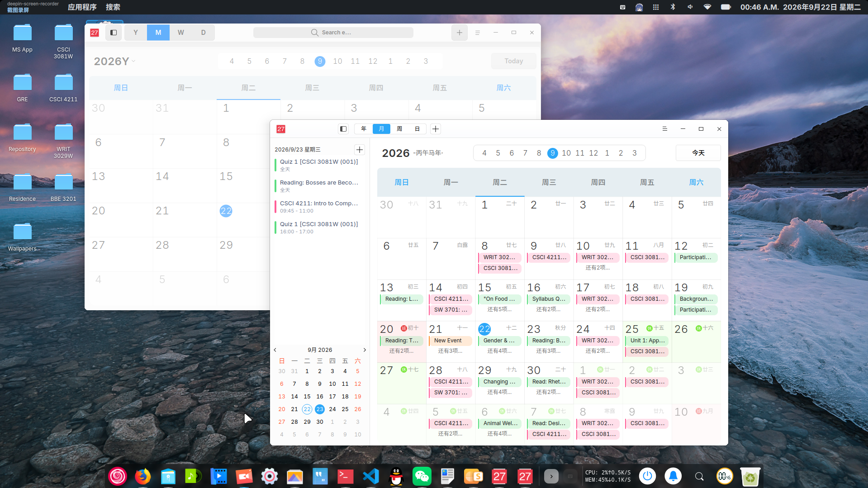Expand 还有3项 more events on the 23rd
The width and height of the screenshot is (868, 488).
[549, 351]
